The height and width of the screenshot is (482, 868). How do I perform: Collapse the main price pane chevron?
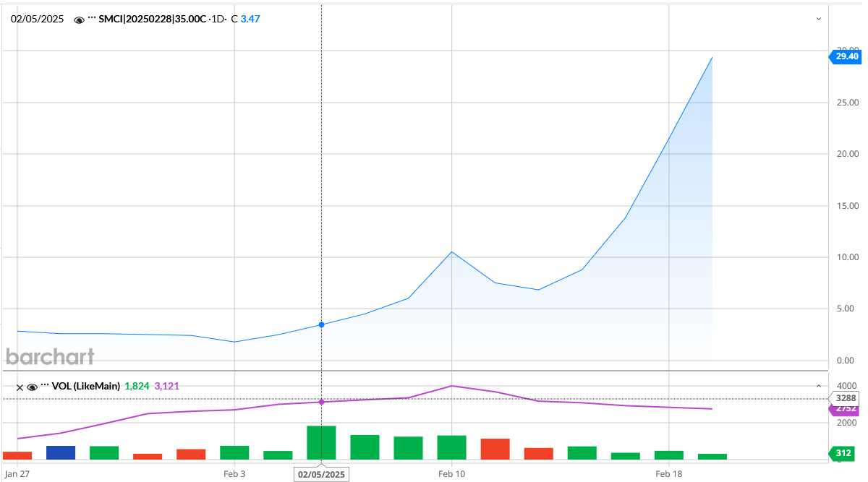[x=819, y=19]
